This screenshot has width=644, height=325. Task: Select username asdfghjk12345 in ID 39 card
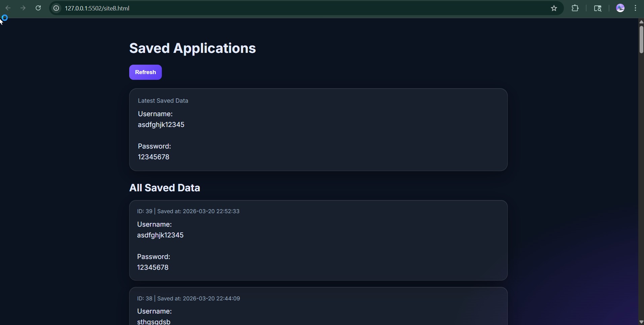pyautogui.click(x=160, y=235)
